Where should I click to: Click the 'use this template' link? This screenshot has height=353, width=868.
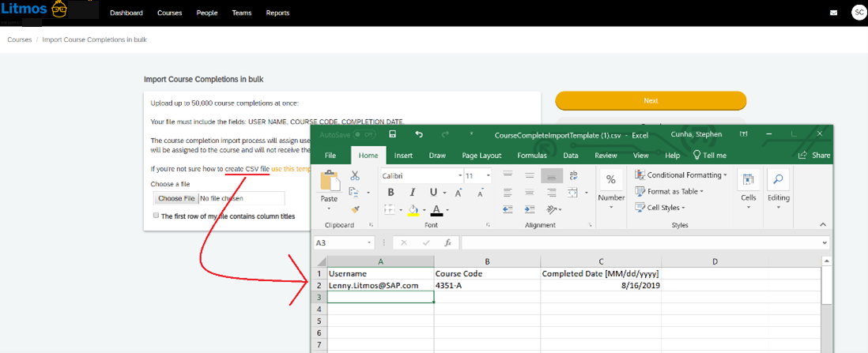tap(291, 169)
